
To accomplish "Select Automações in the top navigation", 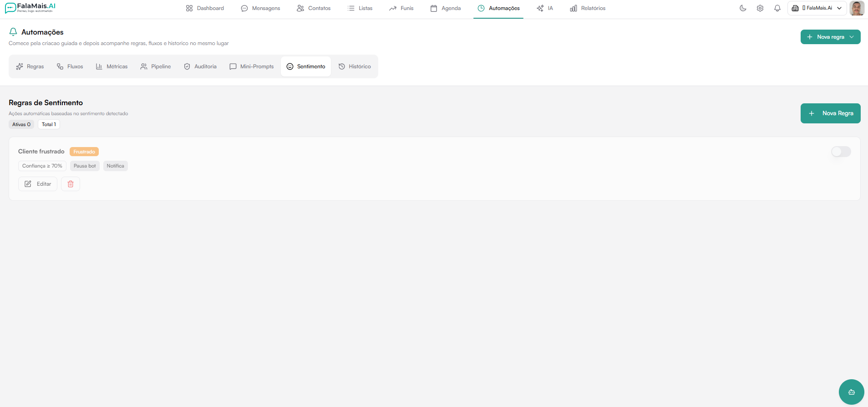I will (498, 8).
